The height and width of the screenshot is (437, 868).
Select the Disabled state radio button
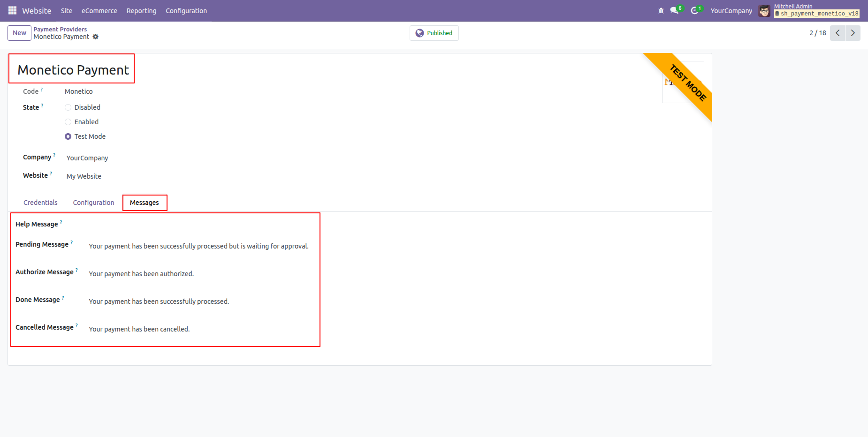click(68, 107)
